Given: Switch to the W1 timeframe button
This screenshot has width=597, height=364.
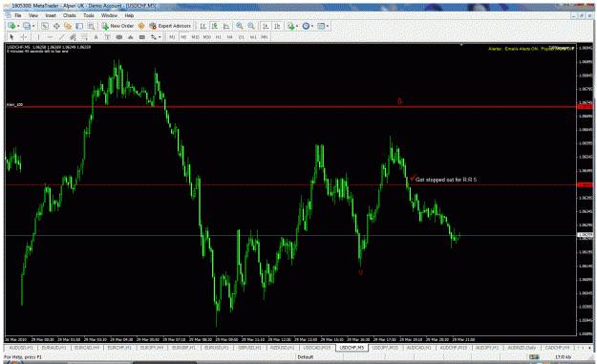Looking at the screenshot, I should [253, 37].
